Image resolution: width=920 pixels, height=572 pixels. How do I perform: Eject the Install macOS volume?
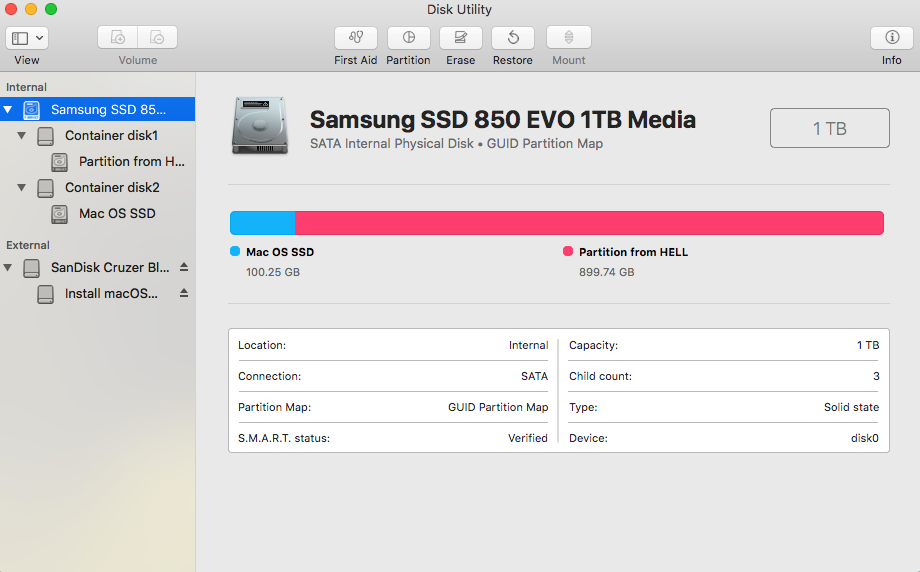click(184, 293)
